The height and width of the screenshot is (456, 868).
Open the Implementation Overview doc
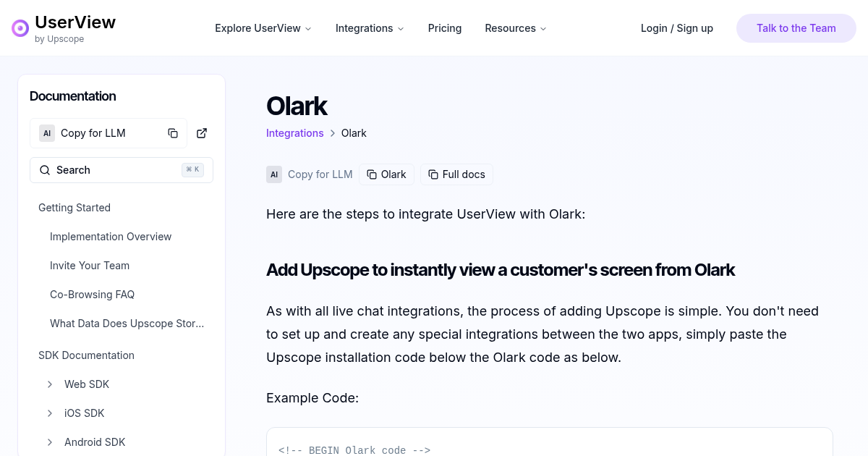(111, 237)
